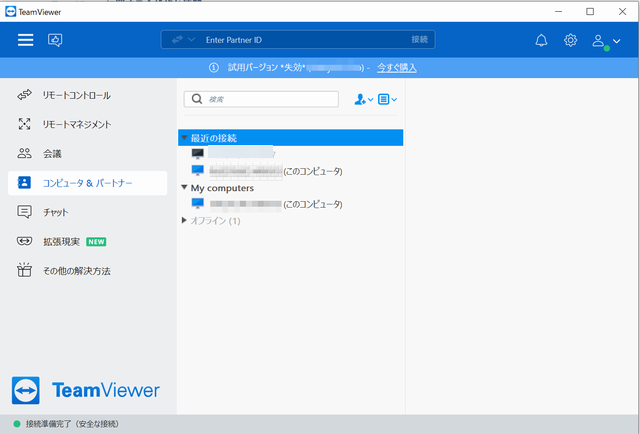This screenshot has height=434, width=640.
Task: Click the meeting people icon
Action: click(x=24, y=154)
